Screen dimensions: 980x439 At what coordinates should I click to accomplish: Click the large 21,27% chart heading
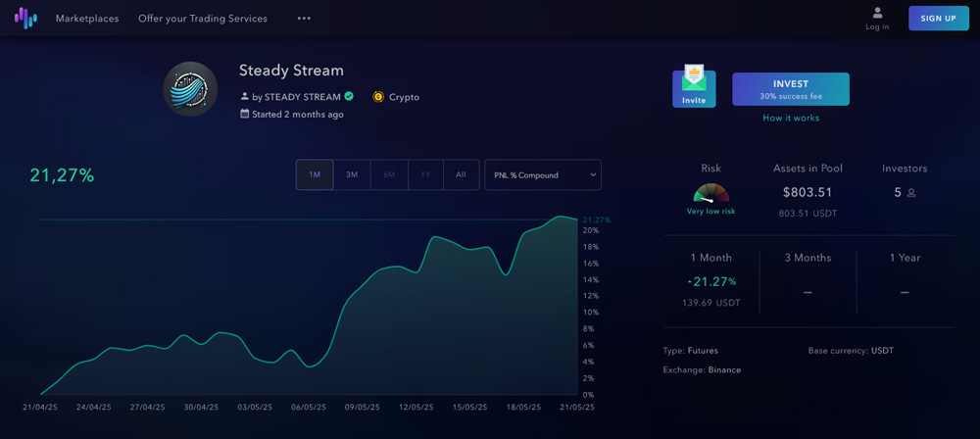(x=62, y=175)
